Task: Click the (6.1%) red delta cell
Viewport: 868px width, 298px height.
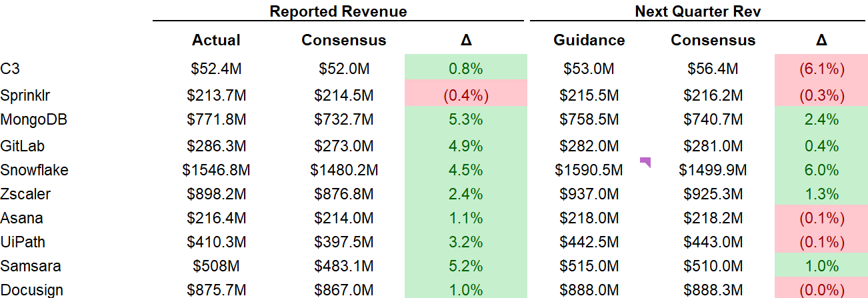Action: pyautogui.click(x=821, y=69)
